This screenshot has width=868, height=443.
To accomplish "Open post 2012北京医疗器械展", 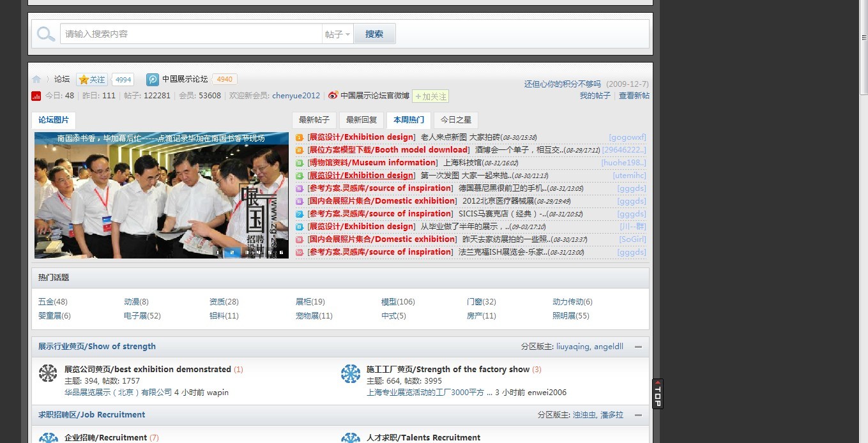I will click(499, 201).
